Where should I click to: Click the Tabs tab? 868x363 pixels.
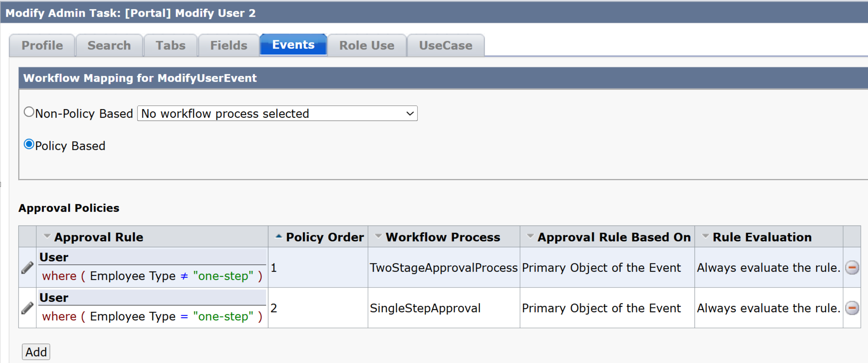(x=171, y=45)
